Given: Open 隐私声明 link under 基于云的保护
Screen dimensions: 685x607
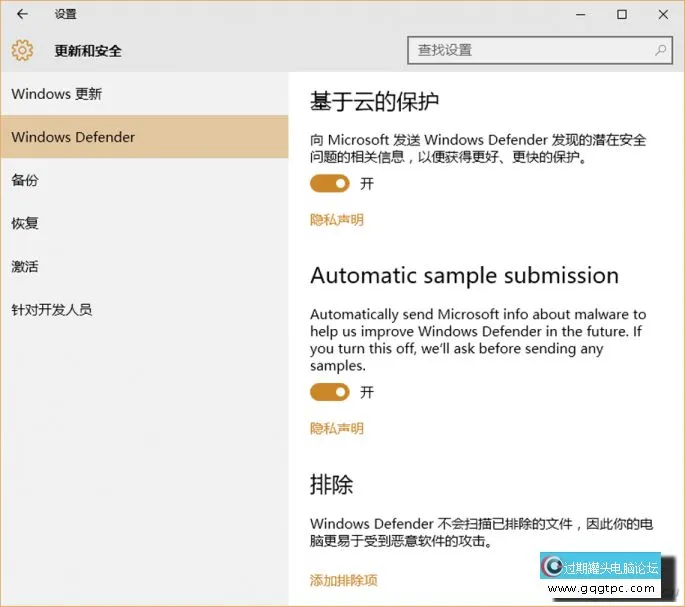Looking at the screenshot, I should [337, 220].
